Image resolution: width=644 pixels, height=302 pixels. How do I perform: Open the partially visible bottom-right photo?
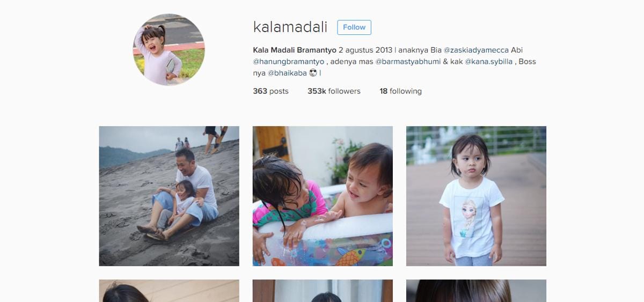[476, 291]
